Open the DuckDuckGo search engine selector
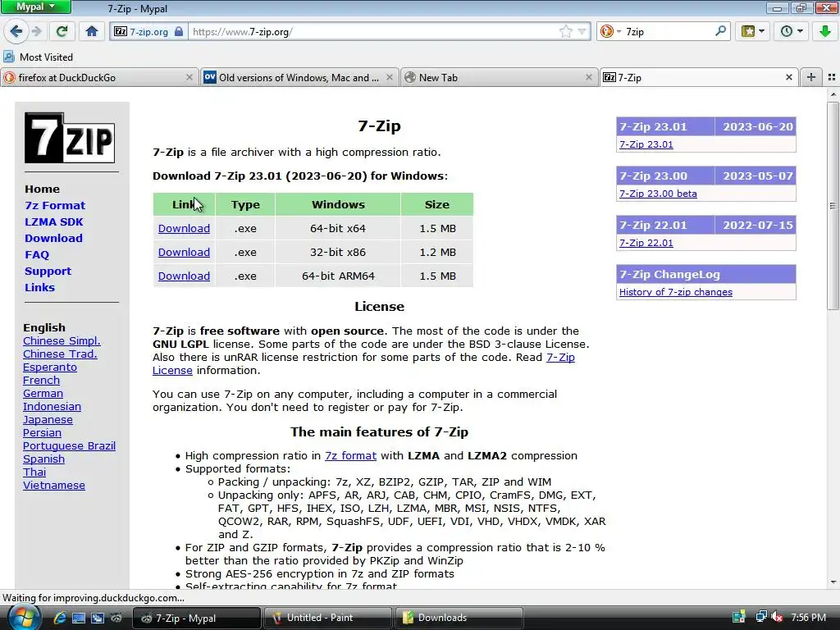 [x=610, y=32]
